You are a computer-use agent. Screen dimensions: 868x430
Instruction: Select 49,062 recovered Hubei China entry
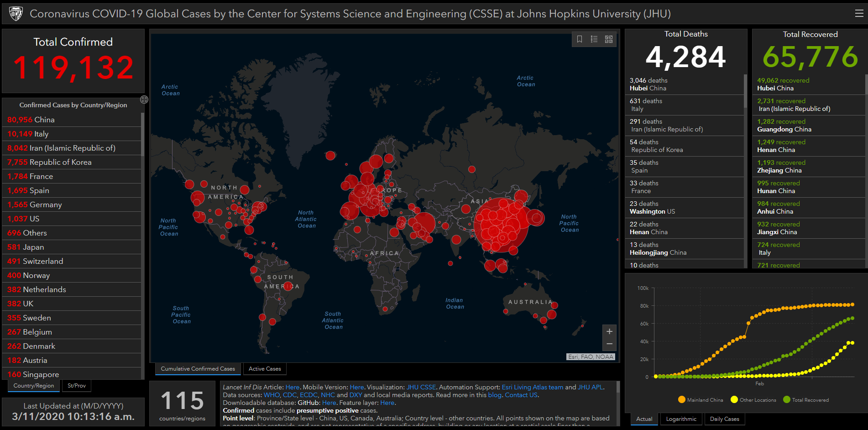click(808, 84)
